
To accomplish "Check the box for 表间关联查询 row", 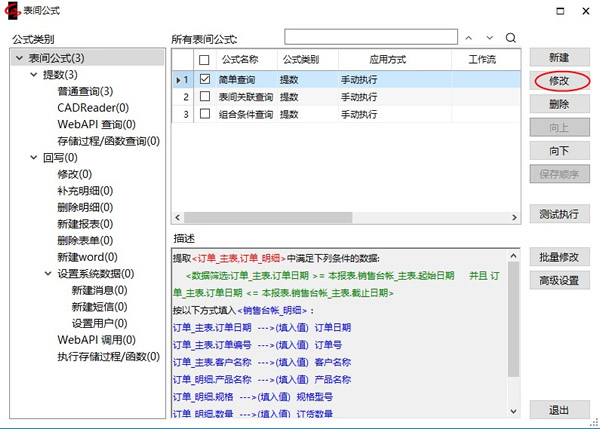I will 205,97.
